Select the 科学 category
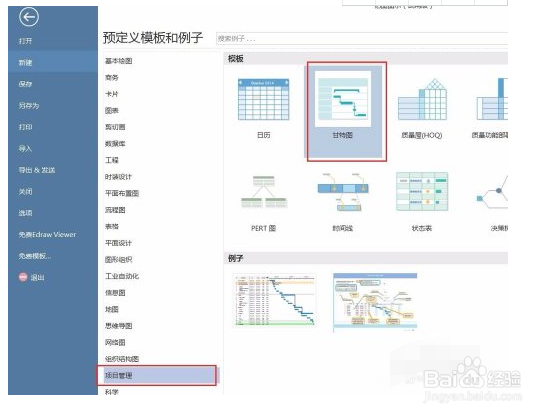 tap(112, 391)
